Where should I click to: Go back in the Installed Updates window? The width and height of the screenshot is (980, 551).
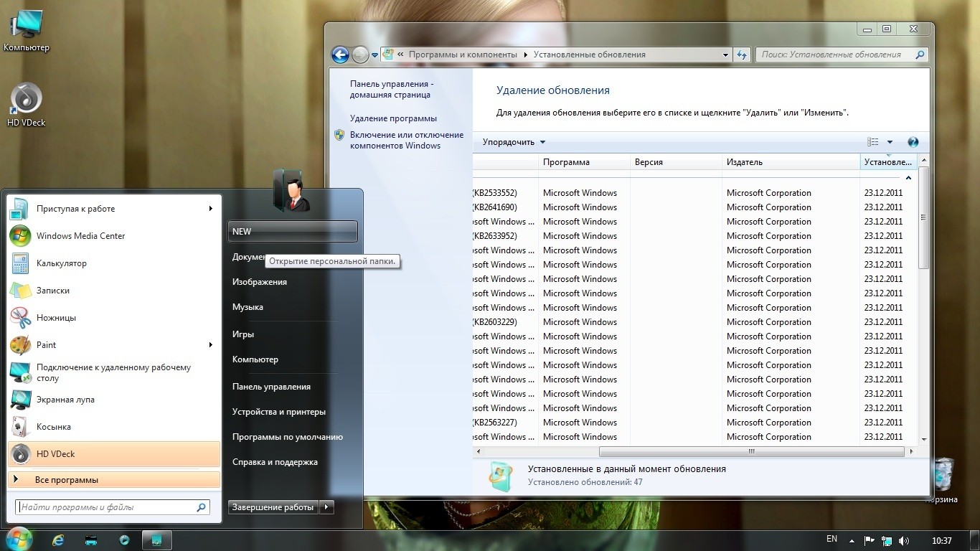[x=340, y=55]
